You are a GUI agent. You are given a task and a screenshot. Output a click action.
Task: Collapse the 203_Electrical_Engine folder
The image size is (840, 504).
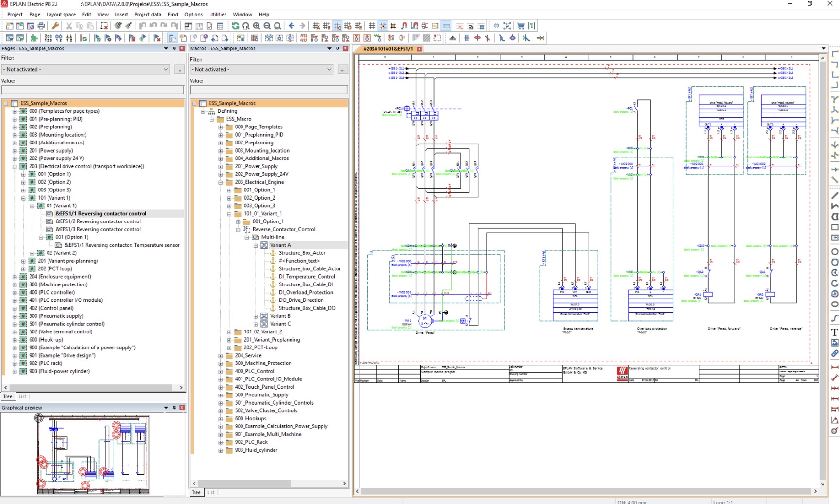coord(220,182)
